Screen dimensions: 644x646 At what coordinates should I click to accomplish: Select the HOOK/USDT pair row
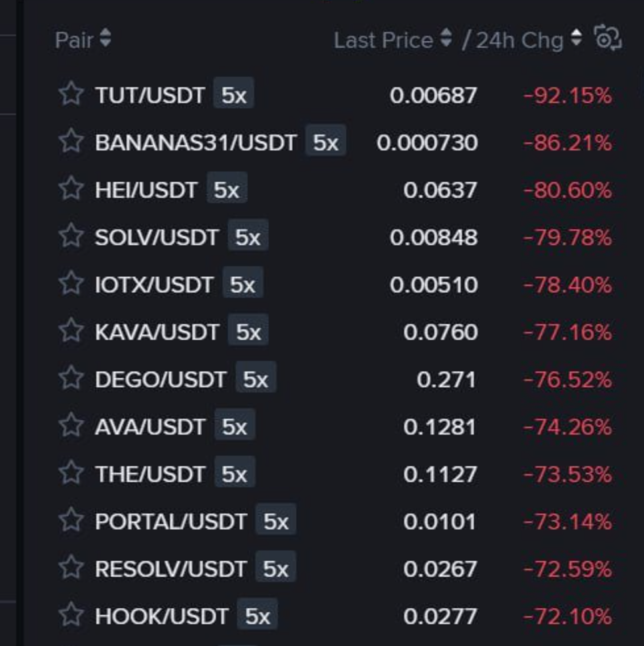[x=161, y=616]
